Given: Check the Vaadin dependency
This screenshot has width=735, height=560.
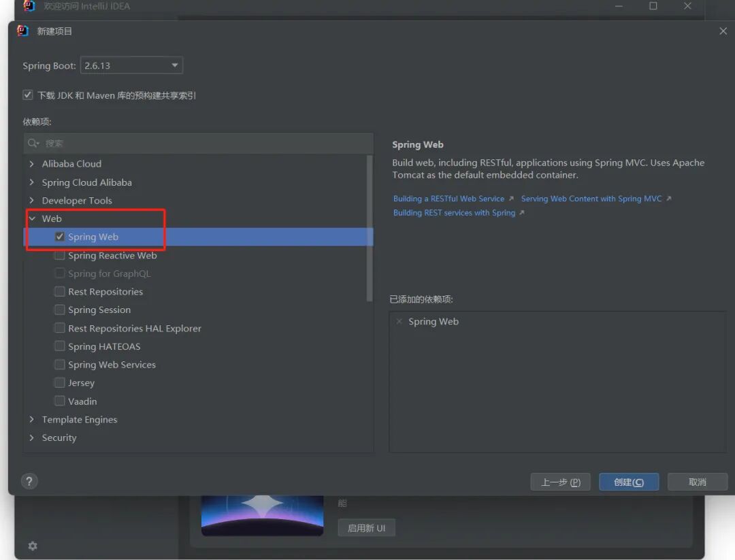Looking at the screenshot, I should pos(59,401).
